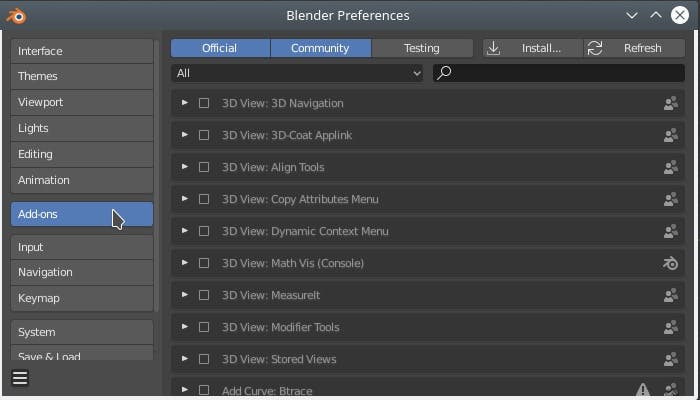
Task: Enable the MeasureIt add-on checkbox
Action: point(204,295)
